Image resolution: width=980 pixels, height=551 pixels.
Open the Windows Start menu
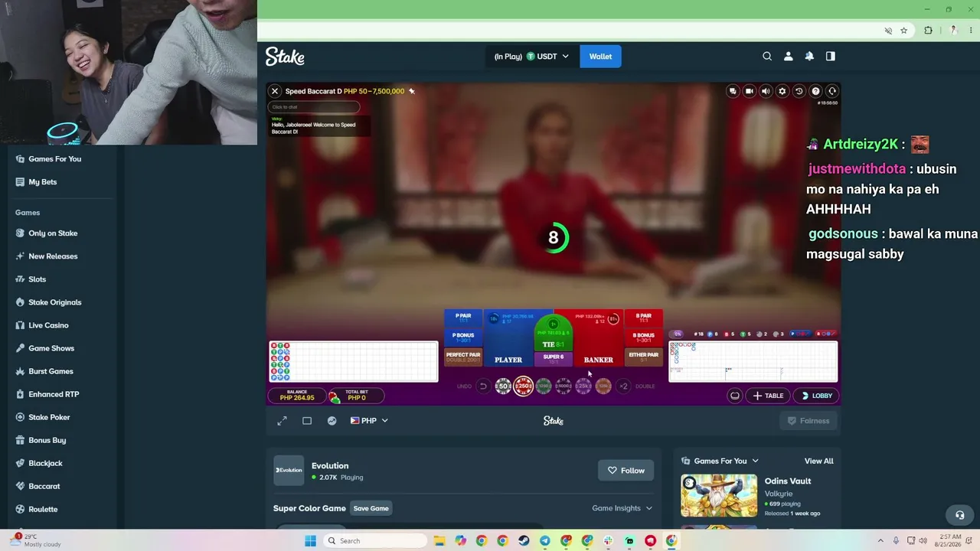310,541
